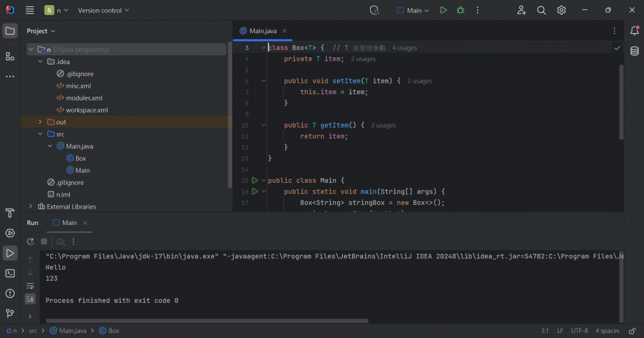Image resolution: width=644 pixels, height=338 pixels.
Task: Change UTF-8 file encoding
Action: 579,330
